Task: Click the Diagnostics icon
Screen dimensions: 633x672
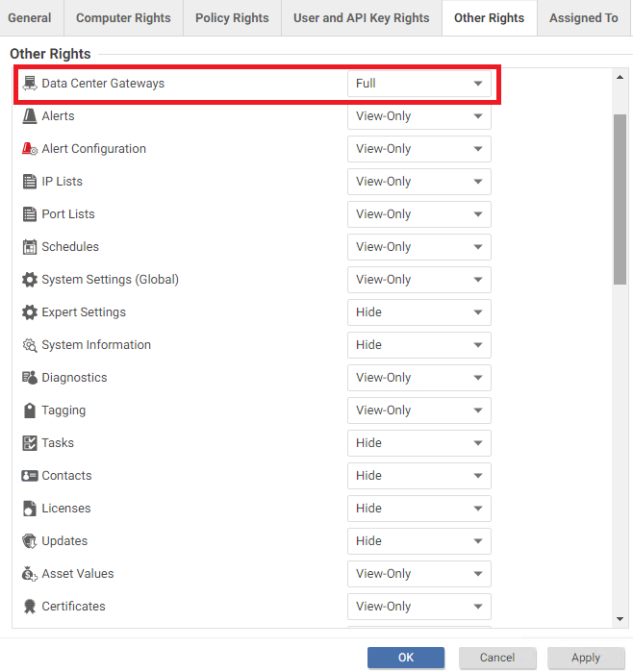Action: pos(30,378)
